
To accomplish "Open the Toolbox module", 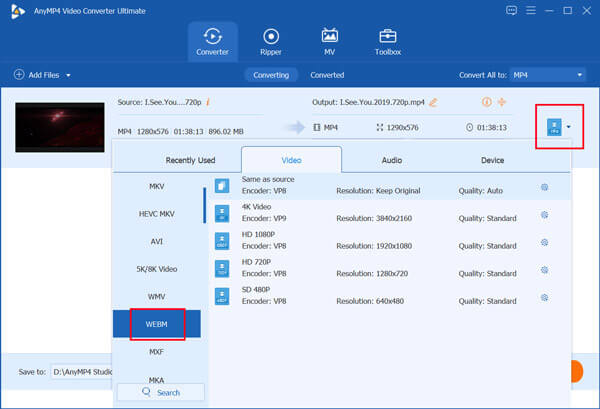I will [x=388, y=42].
